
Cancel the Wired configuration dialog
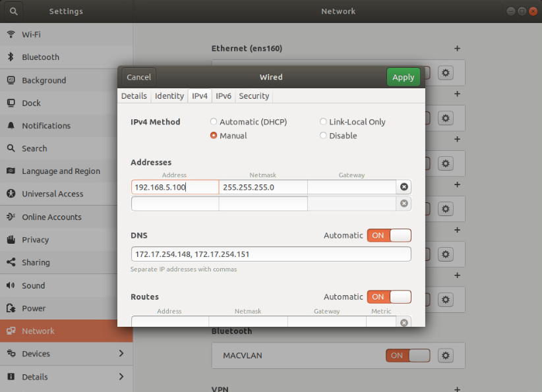click(138, 76)
